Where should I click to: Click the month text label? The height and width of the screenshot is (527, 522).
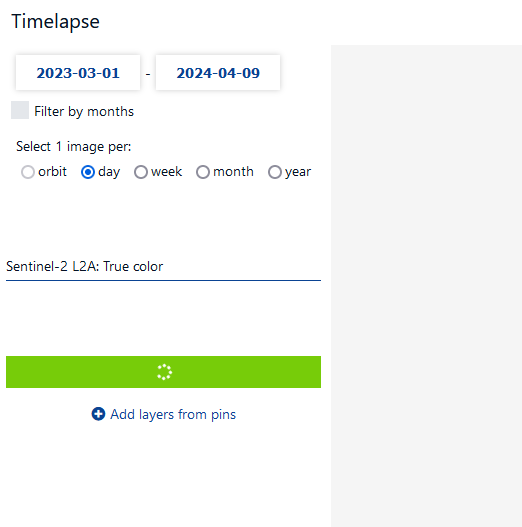coord(233,172)
